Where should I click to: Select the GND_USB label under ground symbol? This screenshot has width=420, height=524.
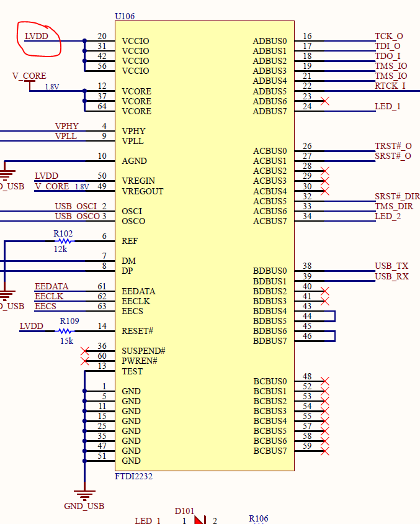84,506
